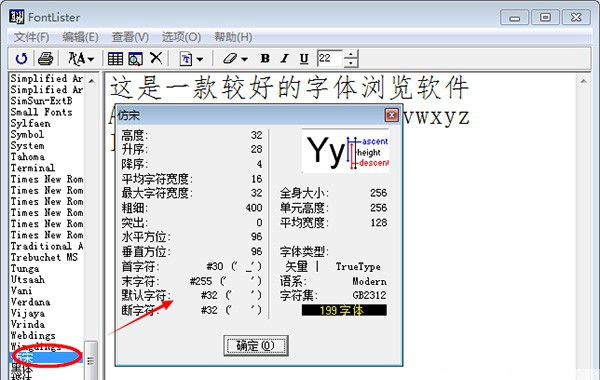600x380 pixels.
Task: Click the text document sample icon
Action: [x=186, y=59]
